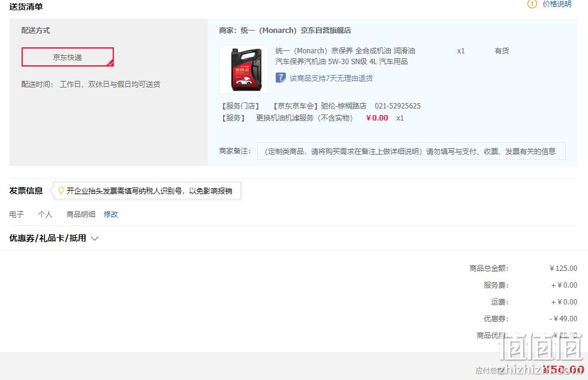Click the service price ¥0.00 in red

click(x=377, y=118)
